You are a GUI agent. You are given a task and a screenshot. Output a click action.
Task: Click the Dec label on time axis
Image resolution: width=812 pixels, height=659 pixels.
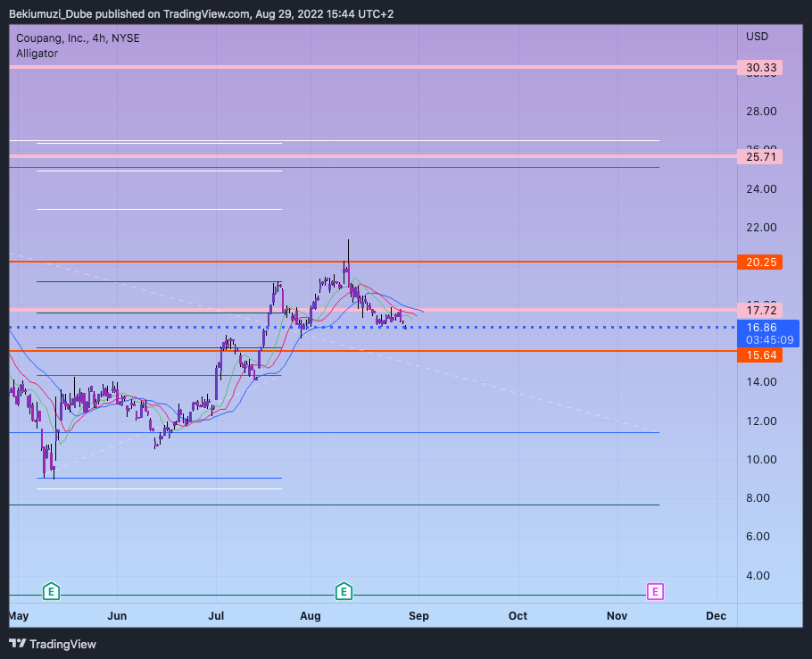(716, 615)
